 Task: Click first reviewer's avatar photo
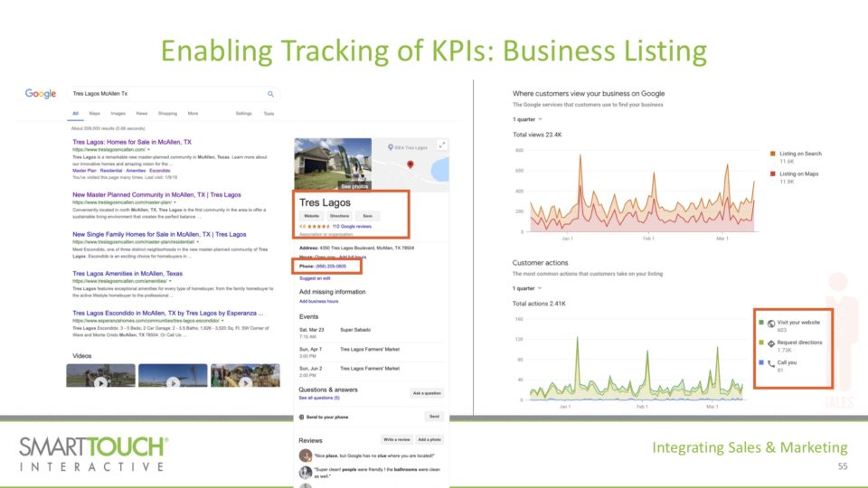(x=306, y=455)
